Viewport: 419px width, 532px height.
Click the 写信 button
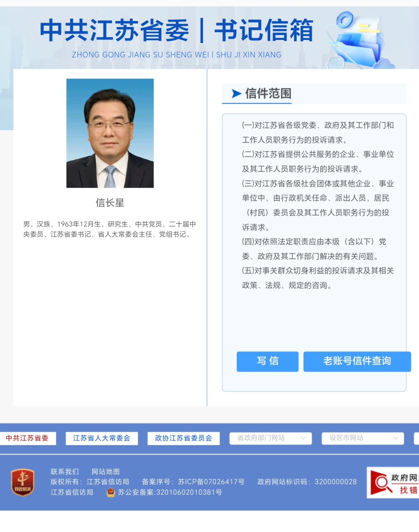[268, 361]
